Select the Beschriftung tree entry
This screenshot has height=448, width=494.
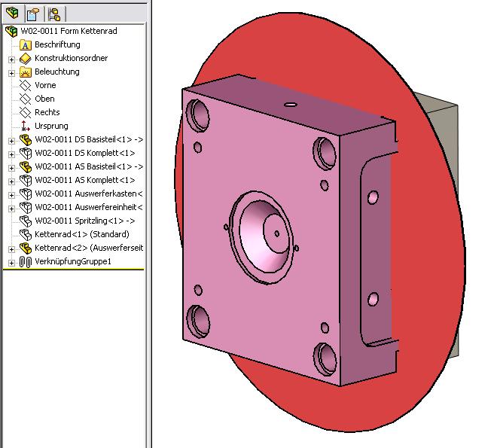[x=57, y=44]
